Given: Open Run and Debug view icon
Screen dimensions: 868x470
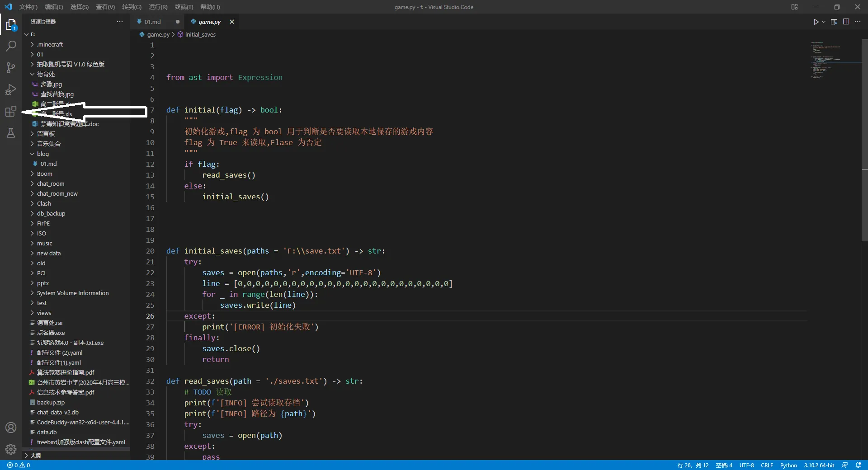Looking at the screenshot, I should tap(11, 89).
